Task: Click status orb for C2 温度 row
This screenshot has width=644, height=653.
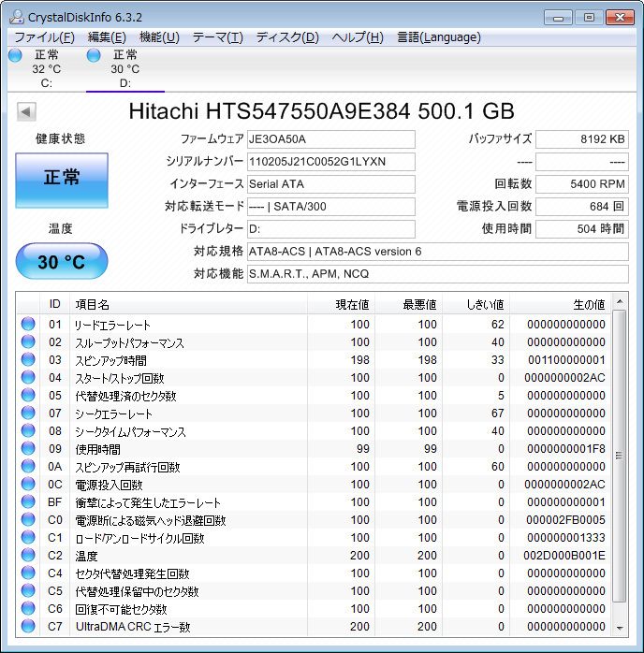Action: click(28, 555)
